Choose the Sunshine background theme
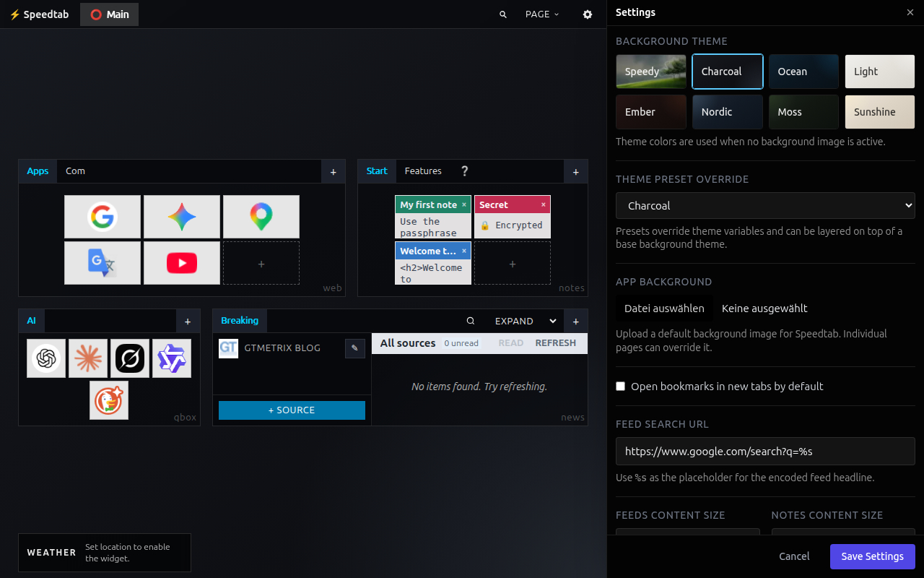Screen dimensions: 924x578 [880, 112]
